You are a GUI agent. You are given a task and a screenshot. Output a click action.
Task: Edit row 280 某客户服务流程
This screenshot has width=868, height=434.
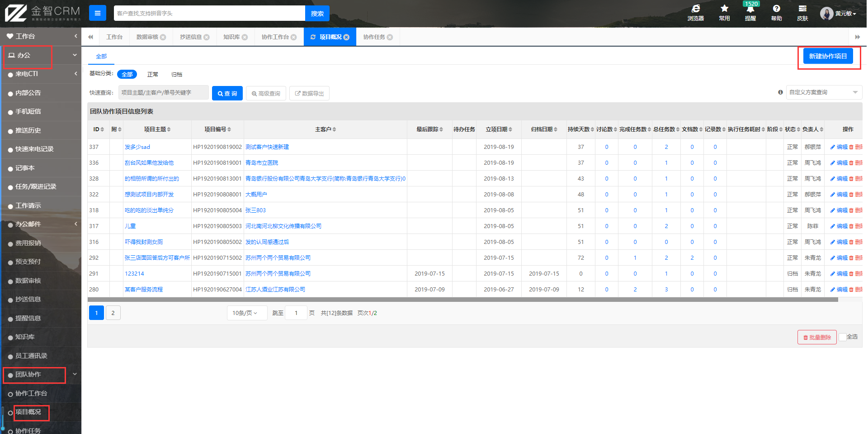click(839, 290)
